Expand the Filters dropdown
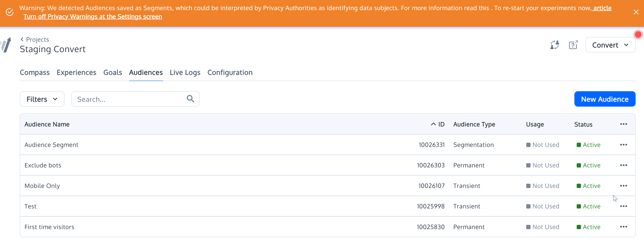This screenshot has width=644, height=247. pyautogui.click(x=42, y=99)
